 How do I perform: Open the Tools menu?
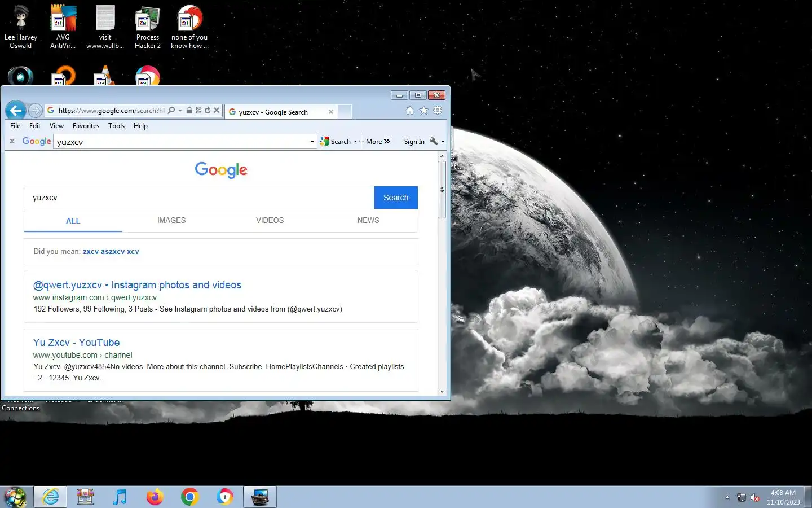(116, 126)
